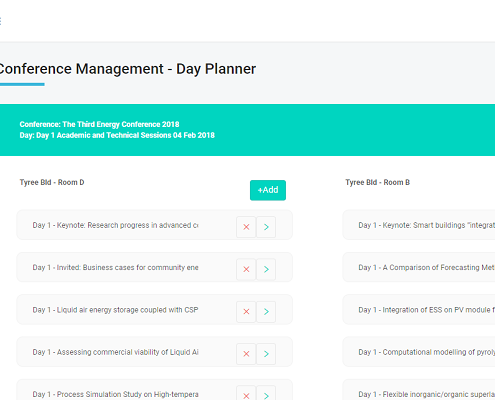The image size is (495, 400).
Task: Delete Assessing commercial viability session
Action: click(x=246, y=354)
